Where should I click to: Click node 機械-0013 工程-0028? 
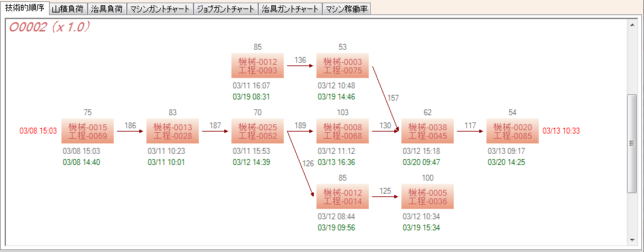[x=173, y=131]
